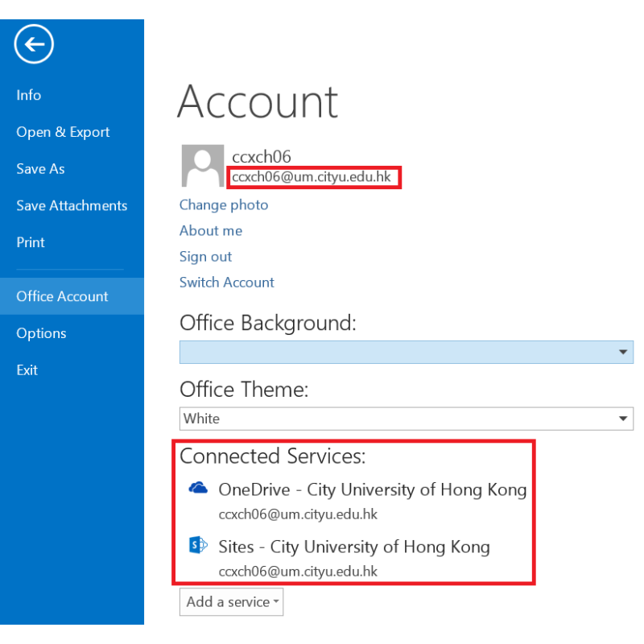Click the ccxch06 user name text
Screen dimensions: 644x644
pyautogui.click(x=261, y=156)
